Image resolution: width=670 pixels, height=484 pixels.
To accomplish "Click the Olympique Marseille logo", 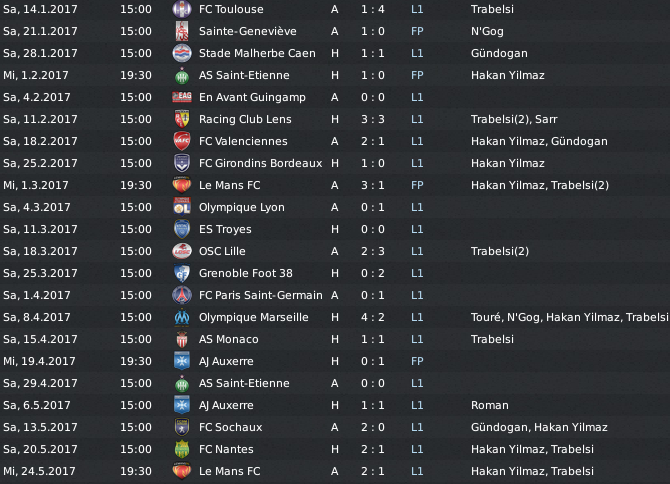I will coord(182,317).
